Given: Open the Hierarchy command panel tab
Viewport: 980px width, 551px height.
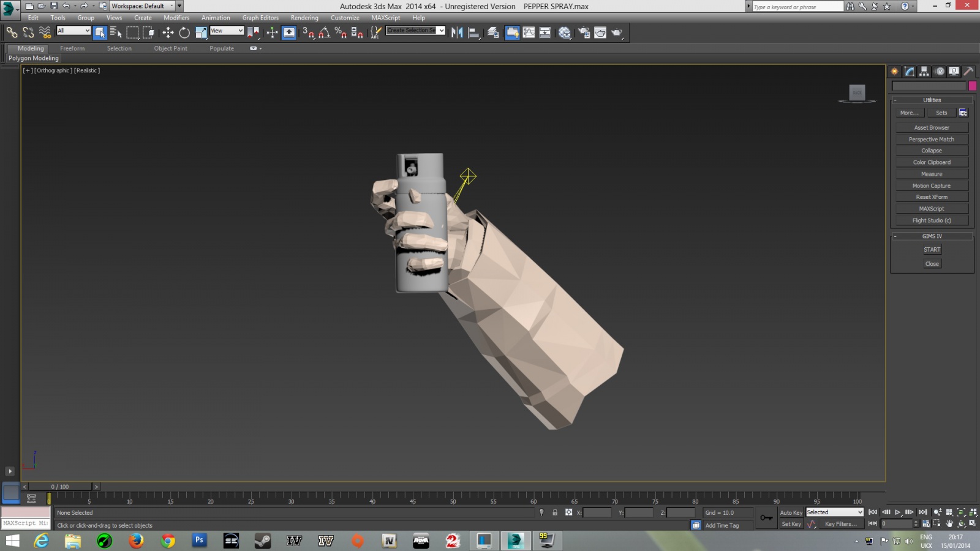Looking at the screenshot, I should click(924, 72).
